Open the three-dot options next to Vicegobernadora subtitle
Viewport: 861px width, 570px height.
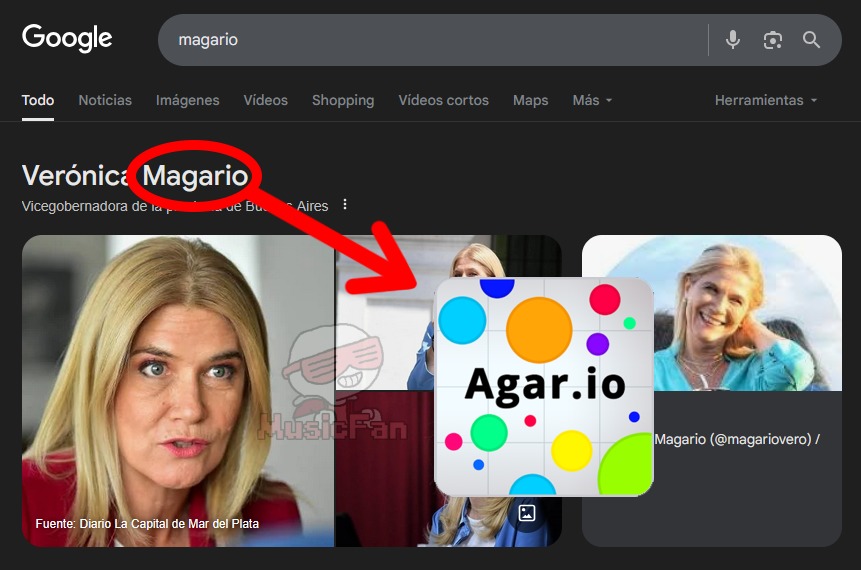[345, 204]
